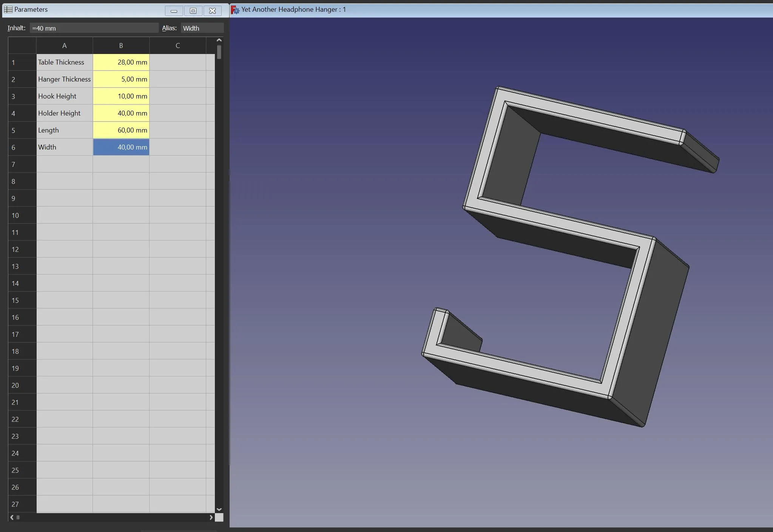Click the FreeCAD icon on the Headphone Hanger view
This screenshot has height=532, width=773.
235,9
